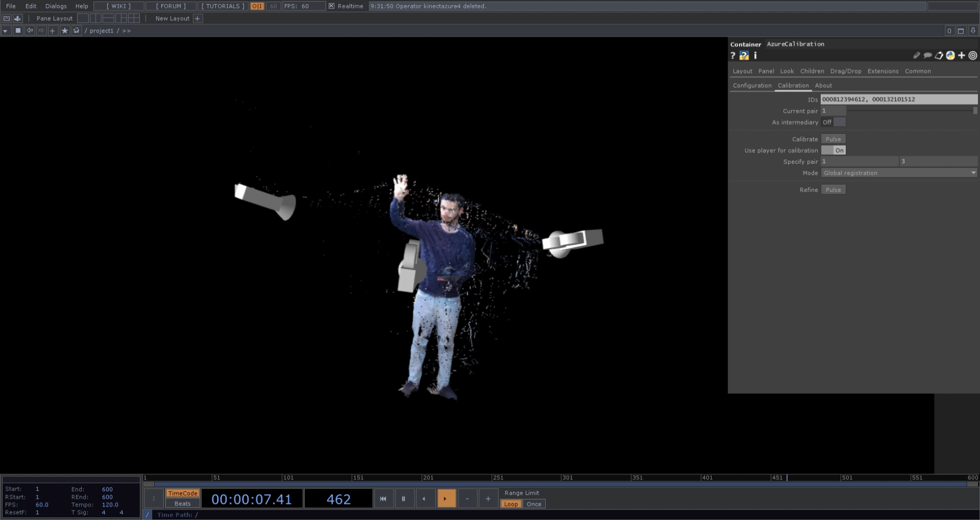Click the Specify pair second value field
The image size is (980, 520).
[938, 162]
